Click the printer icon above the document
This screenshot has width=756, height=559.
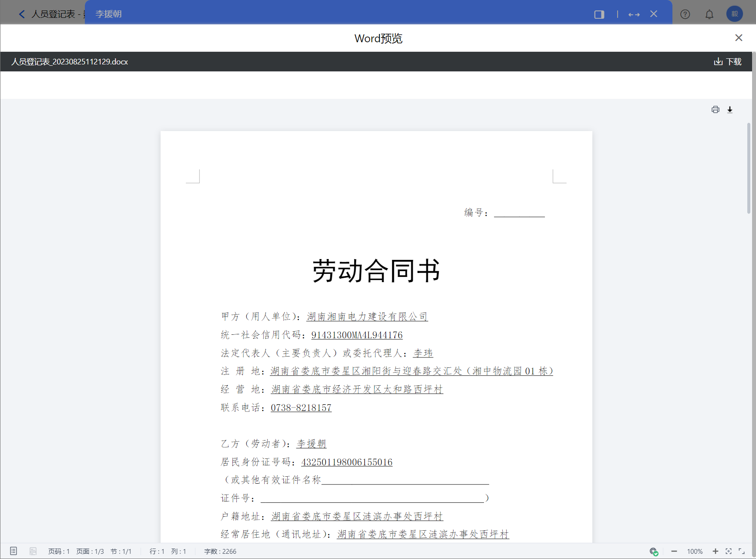[x=715, y=110]
